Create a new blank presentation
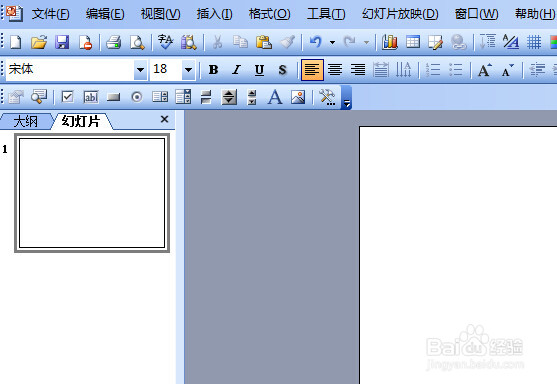The width and height of the screenshot is (557, 384). (x=16, y=42)
